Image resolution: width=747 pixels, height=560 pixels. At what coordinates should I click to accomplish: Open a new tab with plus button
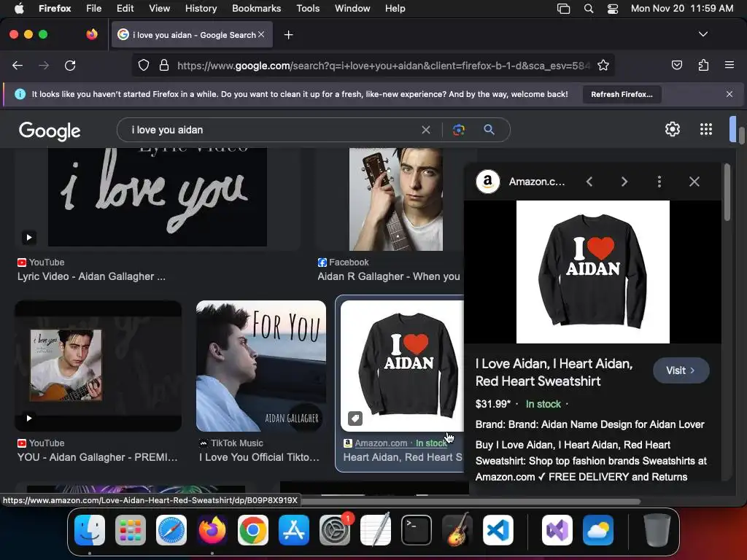pos(288,35)
